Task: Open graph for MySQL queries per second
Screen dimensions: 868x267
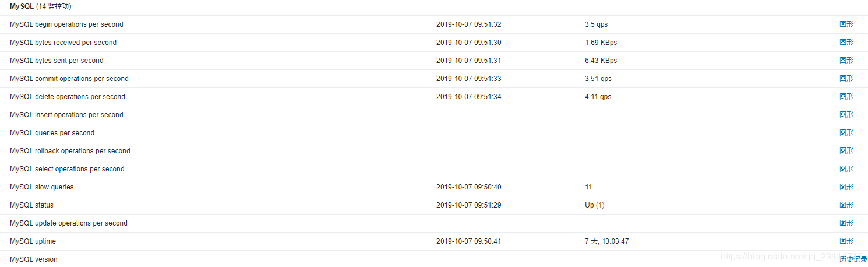Action: click(846, 133)
